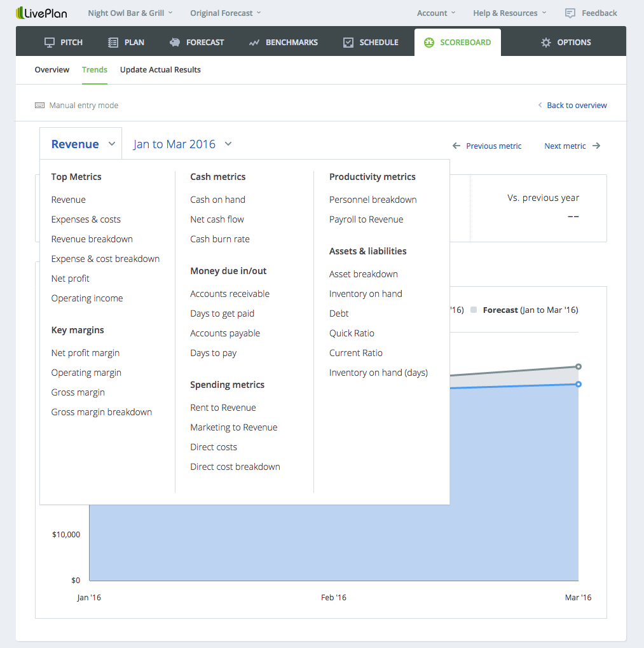Click the right arrow beside Next metric
Viewport: 644px width, 648px height.
click(x=596, y=146)
